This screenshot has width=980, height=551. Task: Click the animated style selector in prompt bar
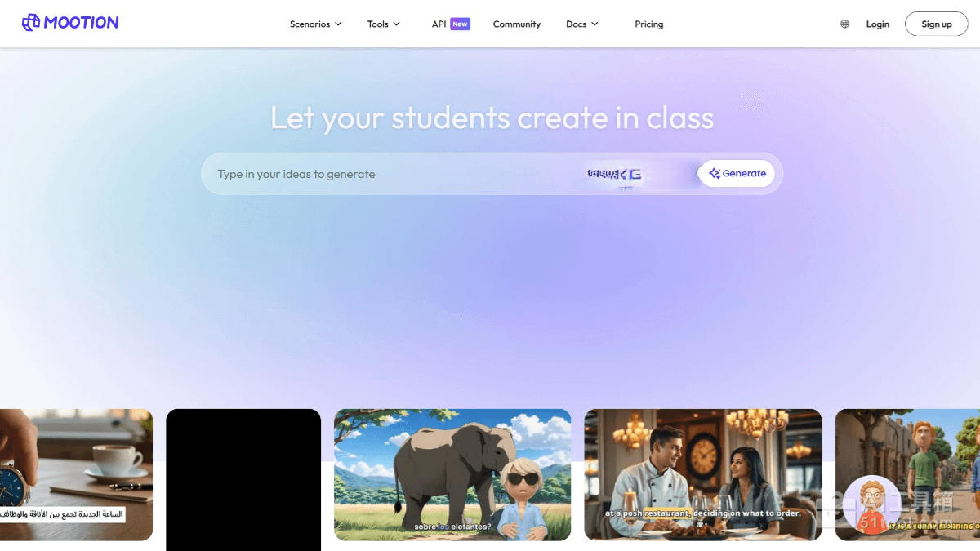(614, 174)
